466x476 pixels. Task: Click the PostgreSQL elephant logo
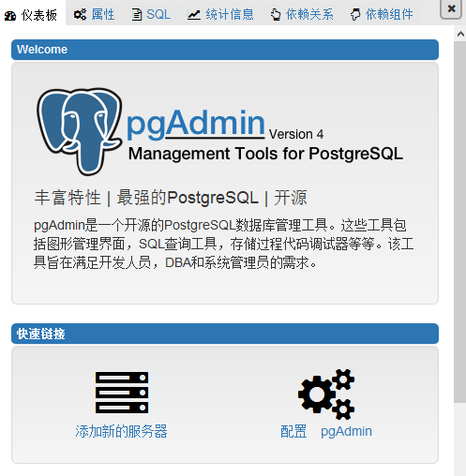click(80, 131)
